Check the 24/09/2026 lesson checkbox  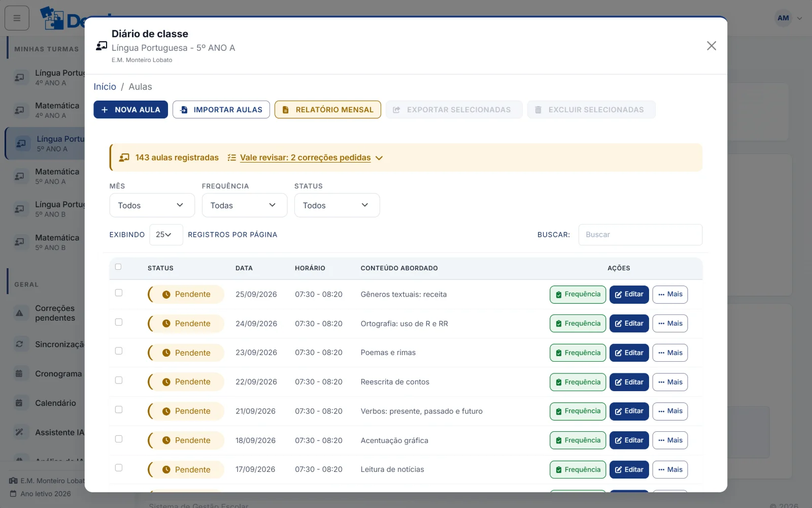point(119,322)
